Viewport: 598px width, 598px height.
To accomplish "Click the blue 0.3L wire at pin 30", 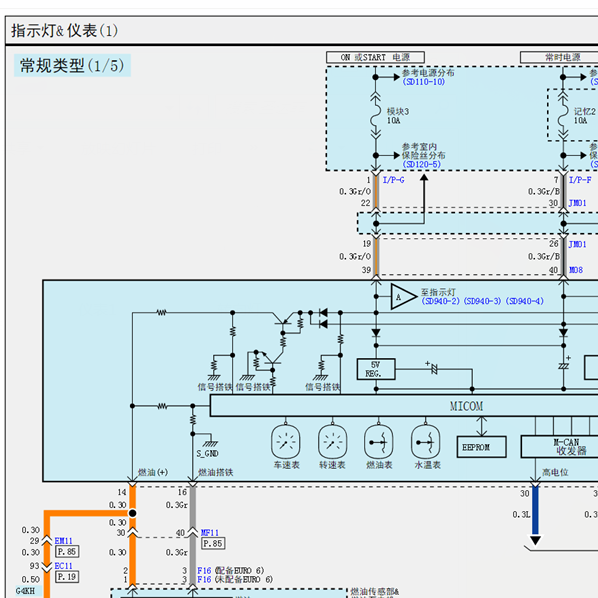I will [535, 511].
